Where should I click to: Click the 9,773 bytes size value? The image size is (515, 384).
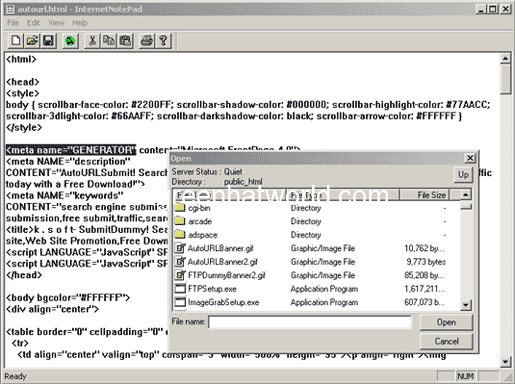pyautogui.click(x=426, y=262)
